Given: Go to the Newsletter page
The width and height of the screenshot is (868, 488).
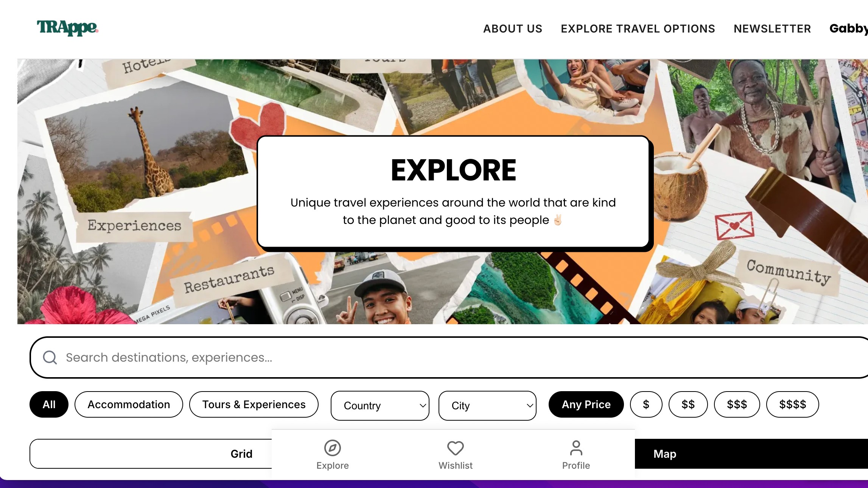Looking at the screenshot, I should click(x=772, y=29).
